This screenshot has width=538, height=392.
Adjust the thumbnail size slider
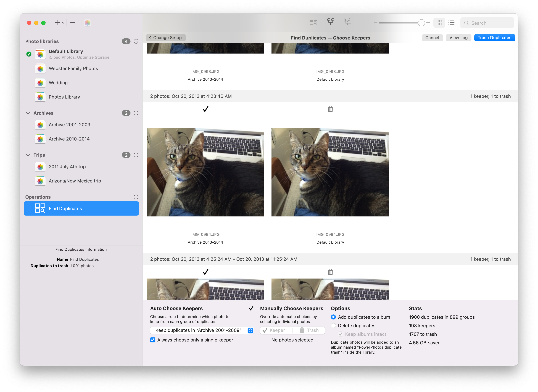coord(421,23)
